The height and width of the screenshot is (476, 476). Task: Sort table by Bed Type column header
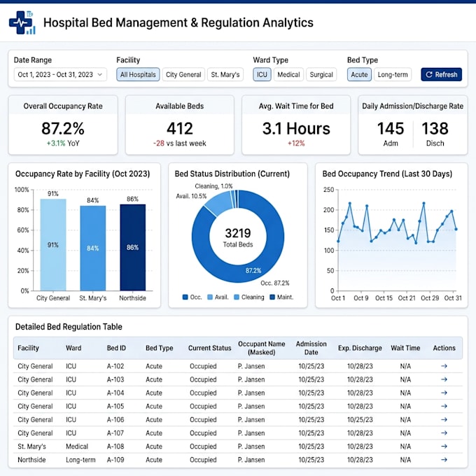pyautogui.click(x=160, y=348)
